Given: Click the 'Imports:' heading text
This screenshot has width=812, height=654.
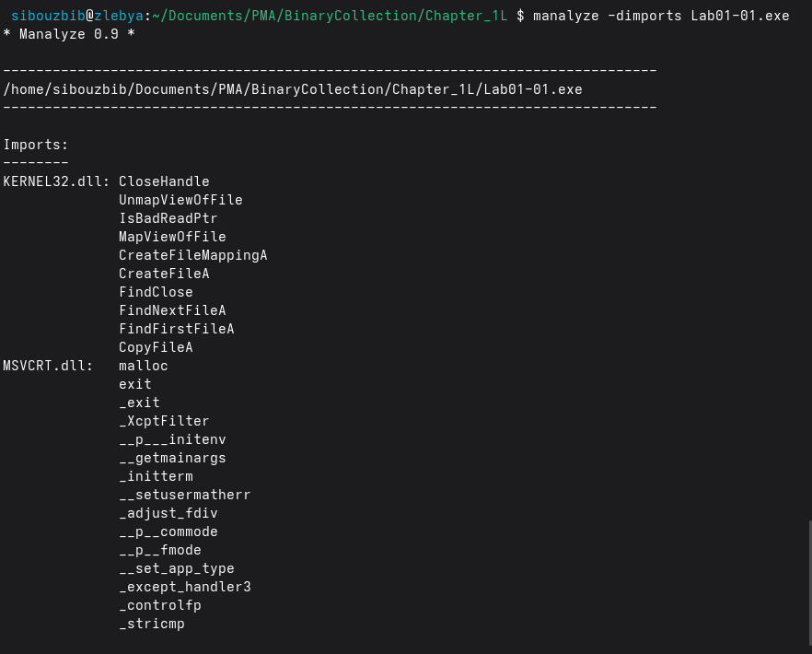Looking at the screenshot, I should coord(36,145).
